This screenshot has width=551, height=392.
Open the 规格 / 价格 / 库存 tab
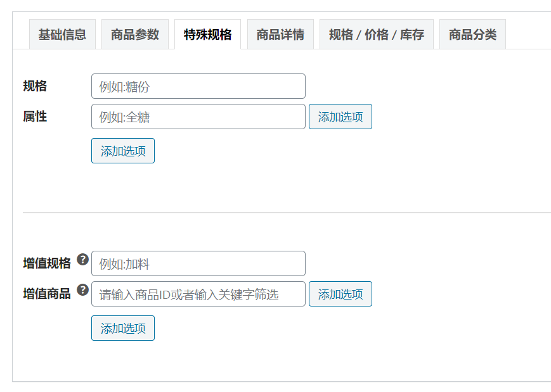click(377, 34)
